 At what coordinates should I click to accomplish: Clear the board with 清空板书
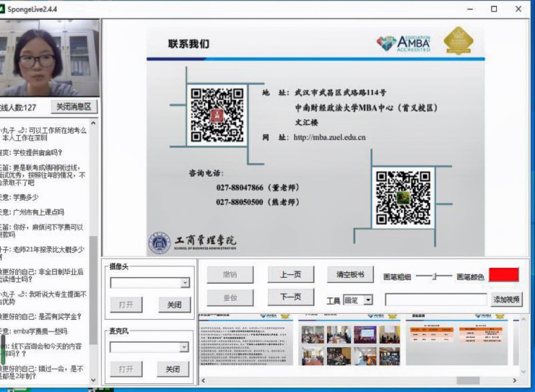click(x=350, y=274)
